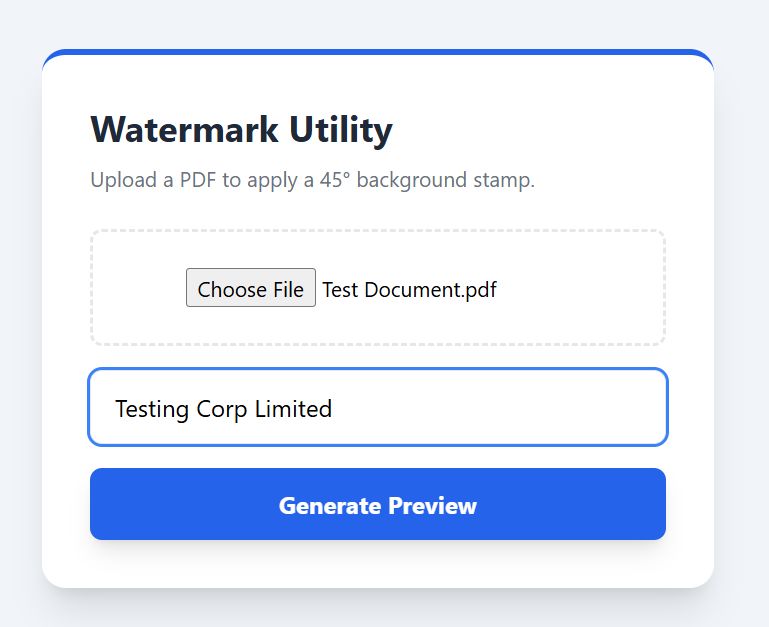The height and width of the screenshot is (627, 769).
Task: Click the Choose File button
Action: (251, 288)
